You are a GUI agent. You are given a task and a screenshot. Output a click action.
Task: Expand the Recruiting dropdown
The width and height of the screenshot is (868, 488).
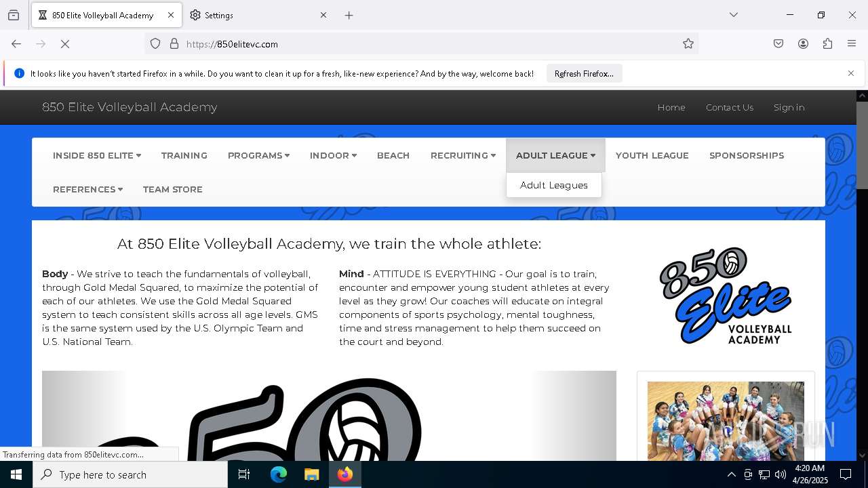click(x=463, y=155)
